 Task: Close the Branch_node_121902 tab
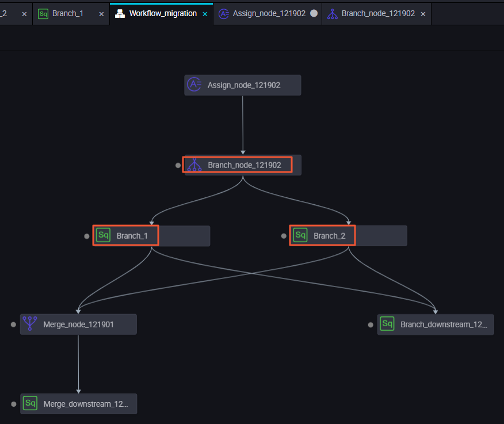tap(423, 14)
